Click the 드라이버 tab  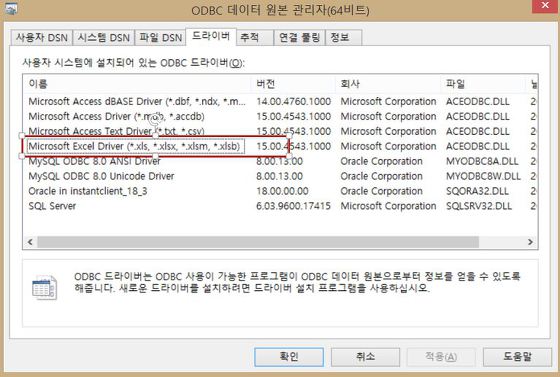tap(211, 36)
